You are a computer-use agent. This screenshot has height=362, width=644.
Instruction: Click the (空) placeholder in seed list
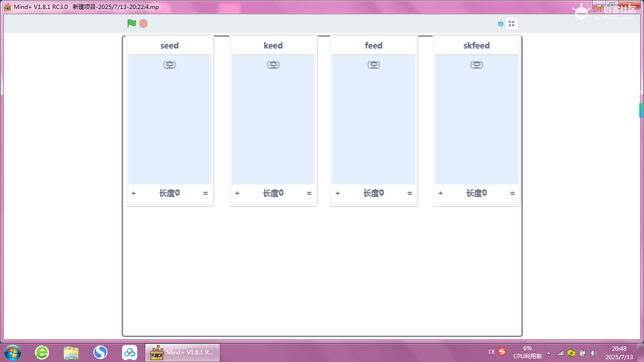click(x=169, y=65)
